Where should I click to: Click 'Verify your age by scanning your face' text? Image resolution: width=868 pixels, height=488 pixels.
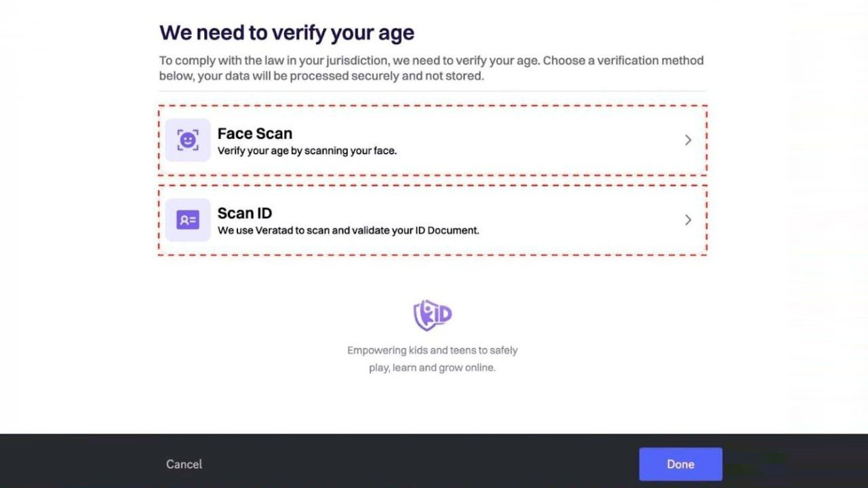307,151
